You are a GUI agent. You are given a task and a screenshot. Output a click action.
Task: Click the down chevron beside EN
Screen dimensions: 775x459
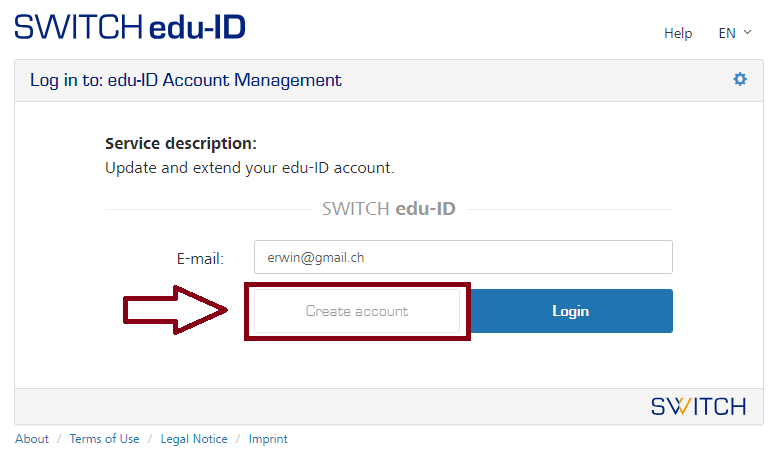pyautogui.click(x=748, y=32)
